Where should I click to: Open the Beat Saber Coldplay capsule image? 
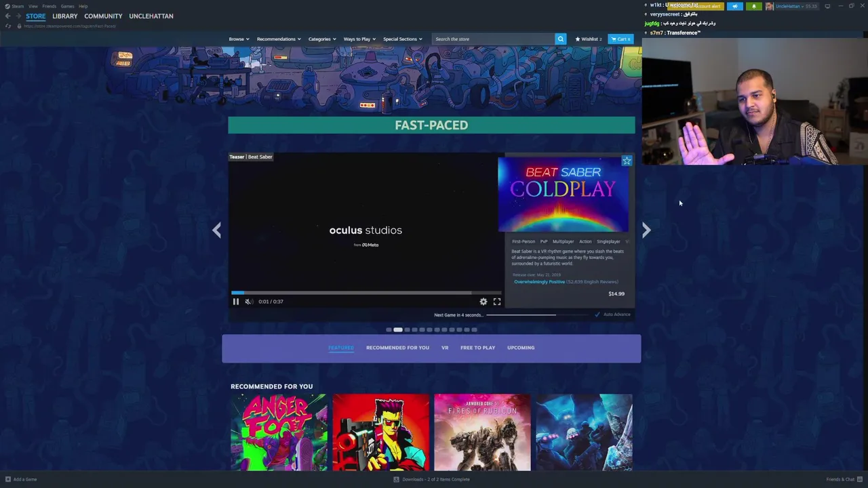pos(564,195)
